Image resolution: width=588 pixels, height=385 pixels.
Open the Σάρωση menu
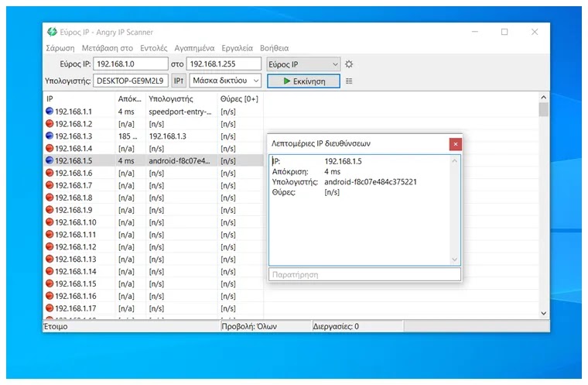(x=60, y=48)
